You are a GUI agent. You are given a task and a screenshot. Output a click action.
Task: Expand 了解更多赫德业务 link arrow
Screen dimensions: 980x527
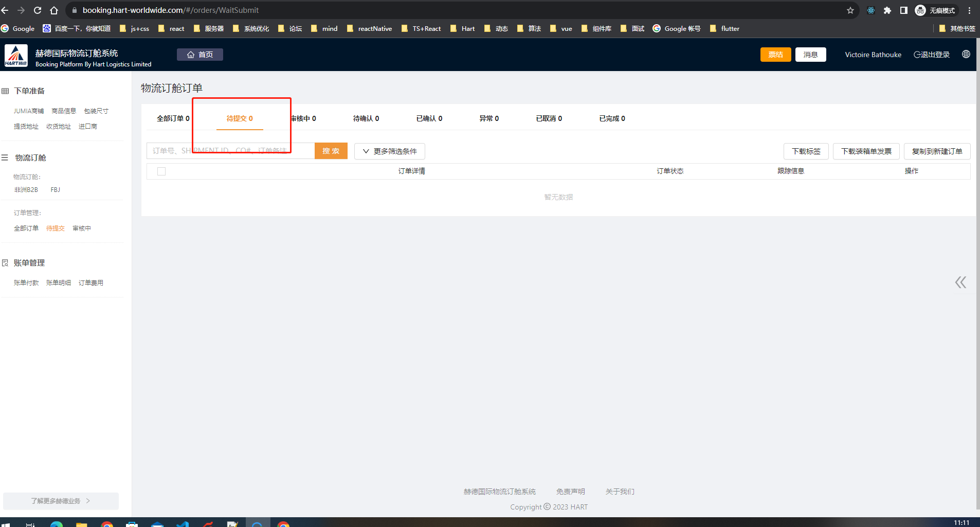(88, 501)
